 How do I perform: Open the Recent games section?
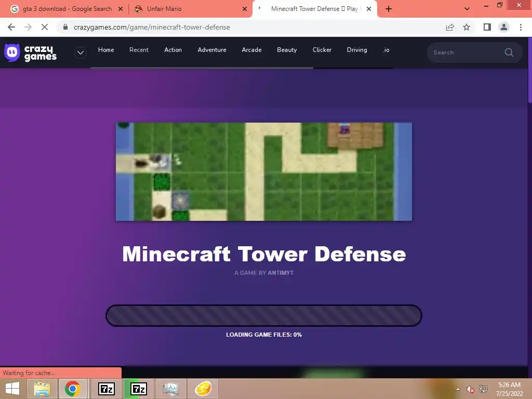click(139, 50)
